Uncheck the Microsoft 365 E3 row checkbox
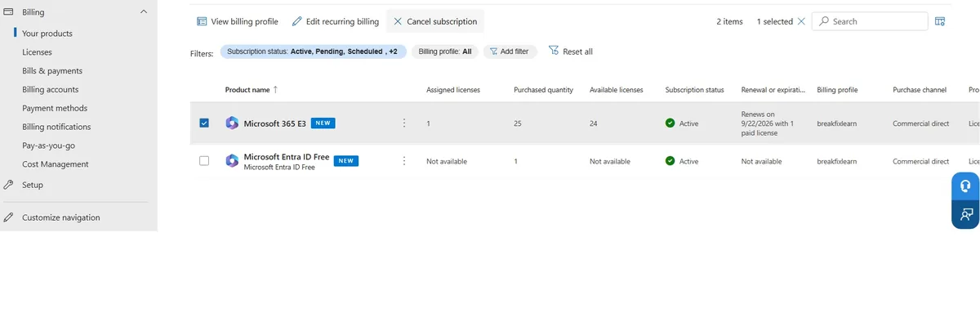The height and width of the screenshot is (336, 980). pyautogui.click(x=204, y=123)
